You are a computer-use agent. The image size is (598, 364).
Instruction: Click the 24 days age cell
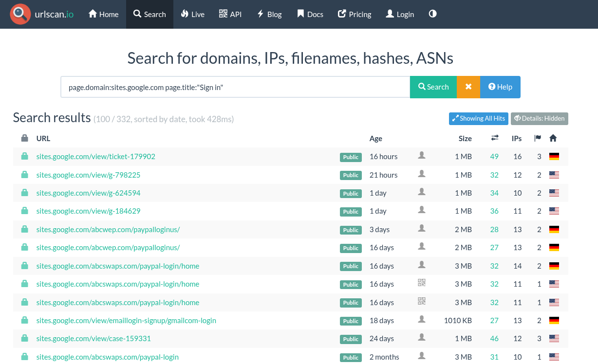[x=382, y=339]
